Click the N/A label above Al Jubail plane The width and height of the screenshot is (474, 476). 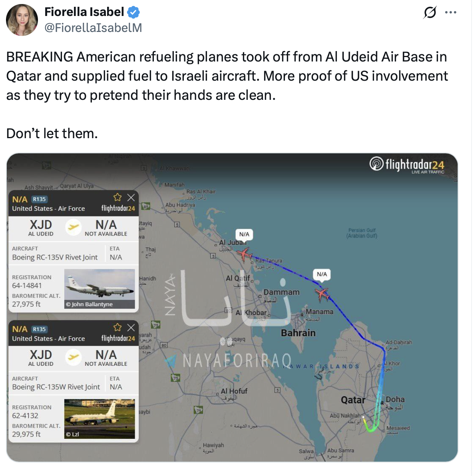[244, 234]
